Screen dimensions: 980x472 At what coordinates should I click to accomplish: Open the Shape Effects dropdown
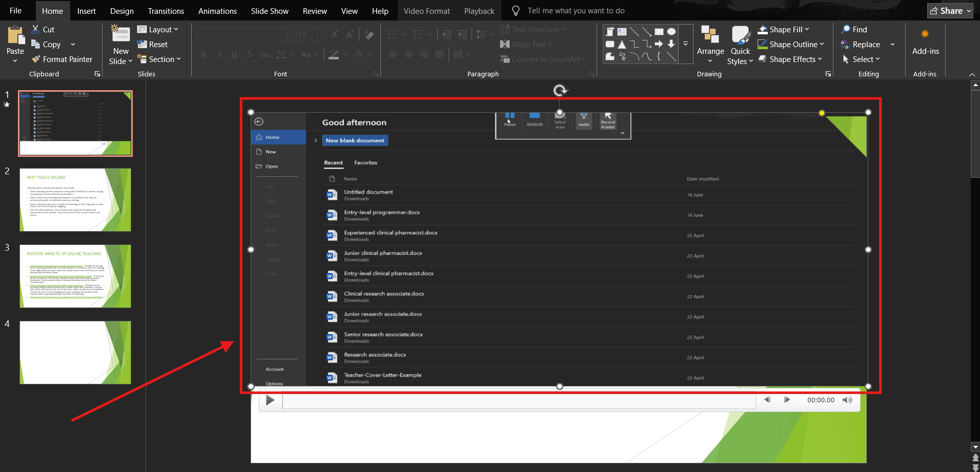point(790,59)
